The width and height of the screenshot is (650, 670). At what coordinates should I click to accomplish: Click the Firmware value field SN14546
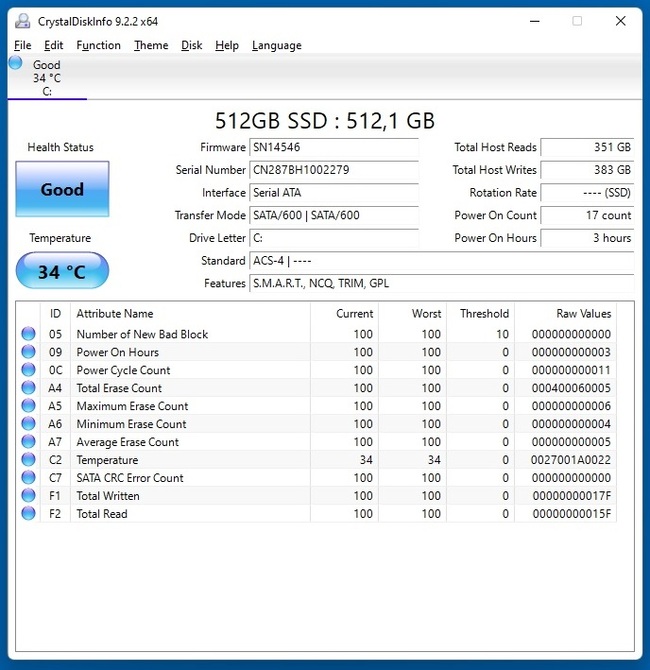pos(334,147)
